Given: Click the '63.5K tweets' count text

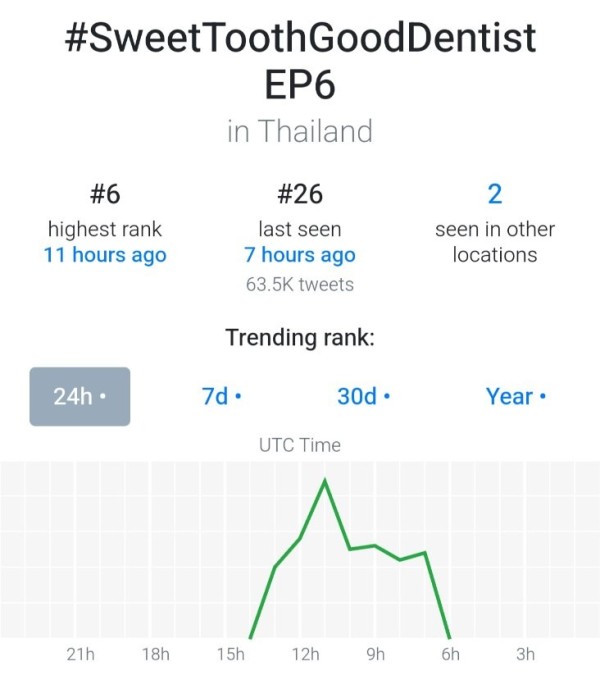Looking at the screenshot, I should [300, 285].
